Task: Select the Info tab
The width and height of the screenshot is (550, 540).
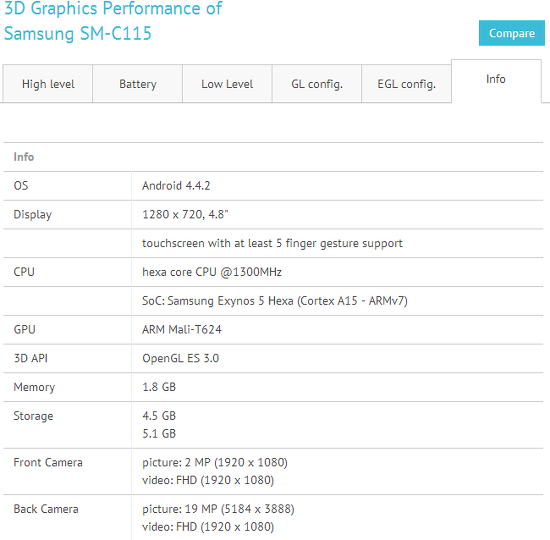Action: point(496,81)
